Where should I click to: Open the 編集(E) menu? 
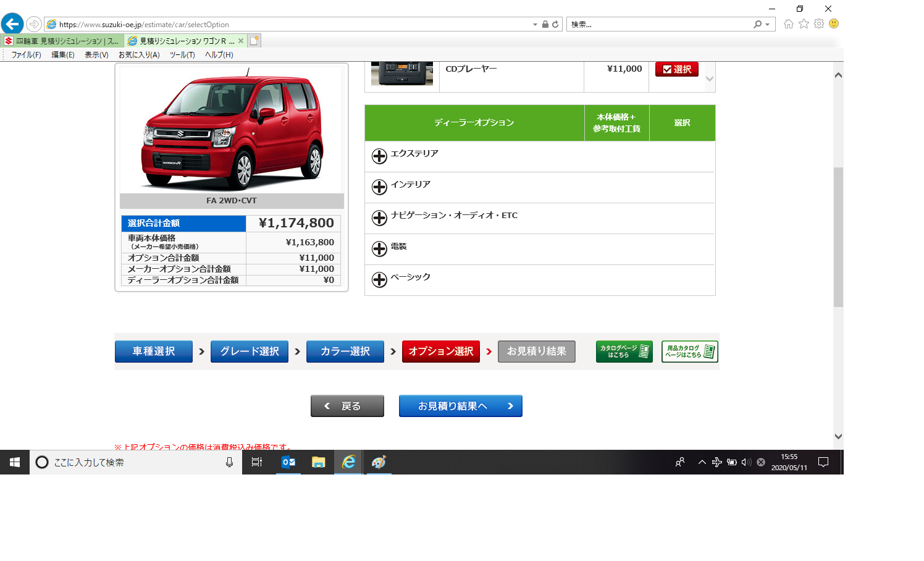63,55
